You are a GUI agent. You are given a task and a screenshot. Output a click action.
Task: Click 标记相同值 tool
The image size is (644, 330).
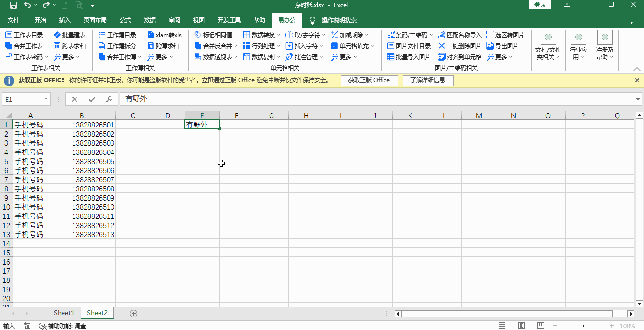pyautogui.click(x=213, y=35)
